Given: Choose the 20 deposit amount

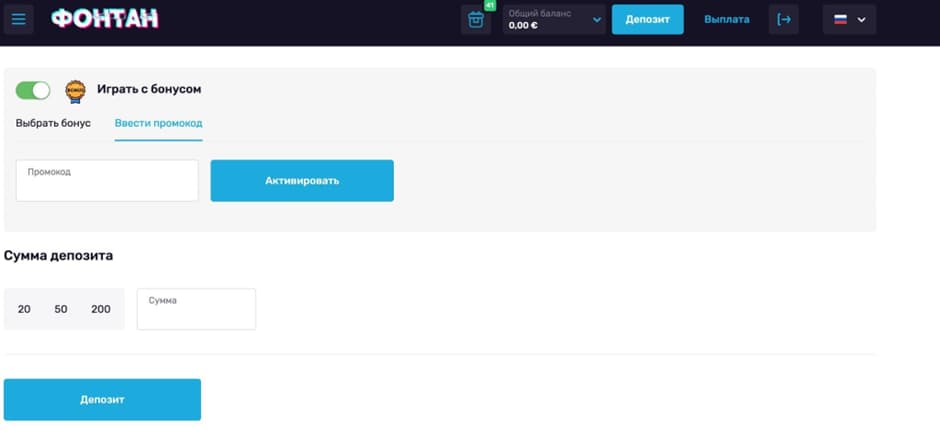Looking at the screenshot, I should click(x=24, y=309).
